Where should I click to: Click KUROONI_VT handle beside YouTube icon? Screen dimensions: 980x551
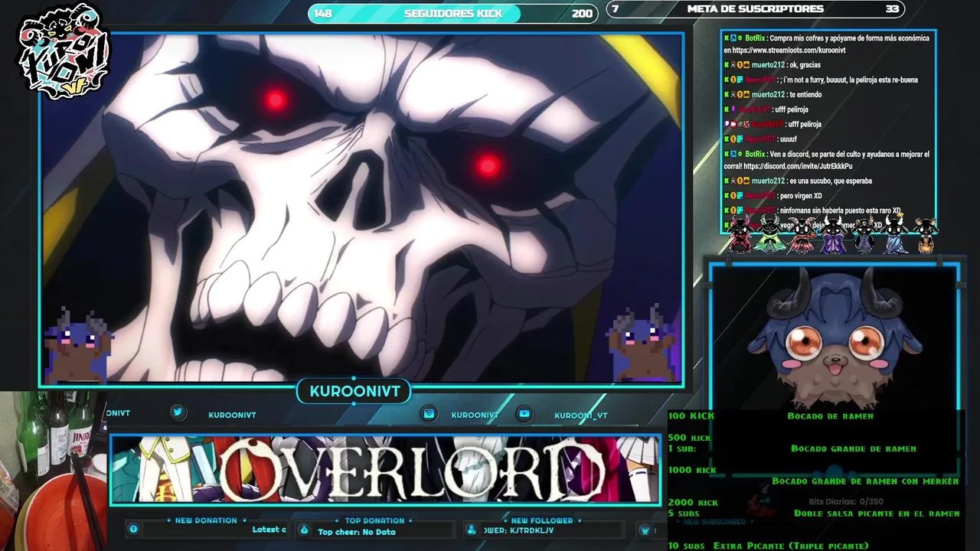tap(580, 415)
